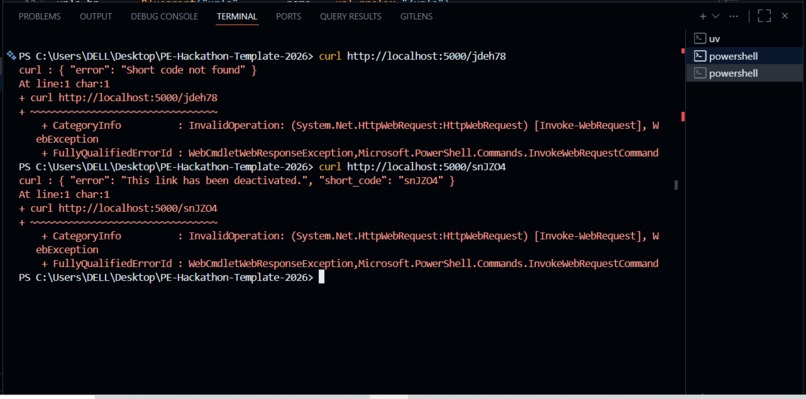Click the "This link has been deactivated." line

(x=237, y=180)
